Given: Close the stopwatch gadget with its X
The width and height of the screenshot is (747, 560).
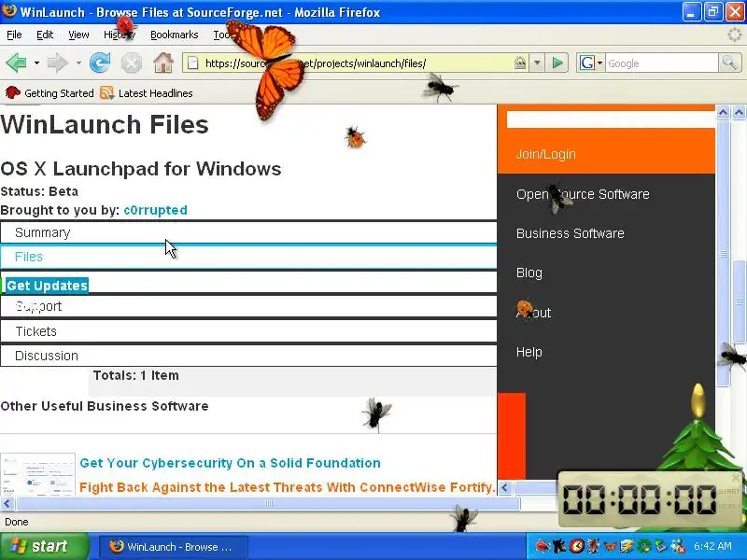Looking at the screenshot, I should tap(736, 477).
